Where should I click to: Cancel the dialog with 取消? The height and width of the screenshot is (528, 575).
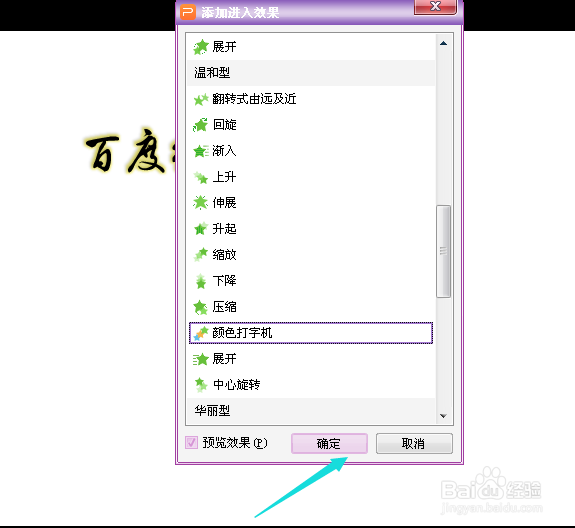414,444
